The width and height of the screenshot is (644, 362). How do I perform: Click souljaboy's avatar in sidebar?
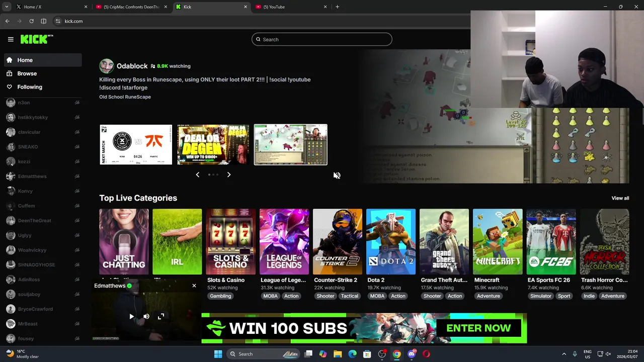point(11,294)
